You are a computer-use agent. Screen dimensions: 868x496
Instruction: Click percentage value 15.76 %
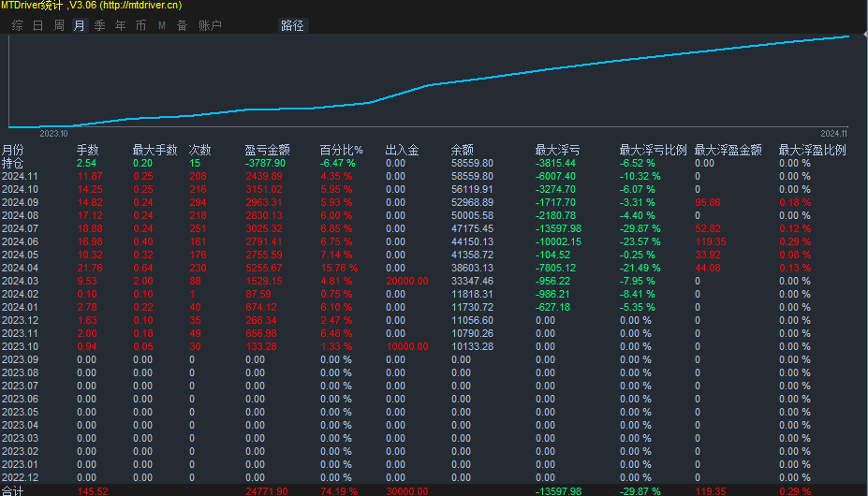click(x=339, y=268)
